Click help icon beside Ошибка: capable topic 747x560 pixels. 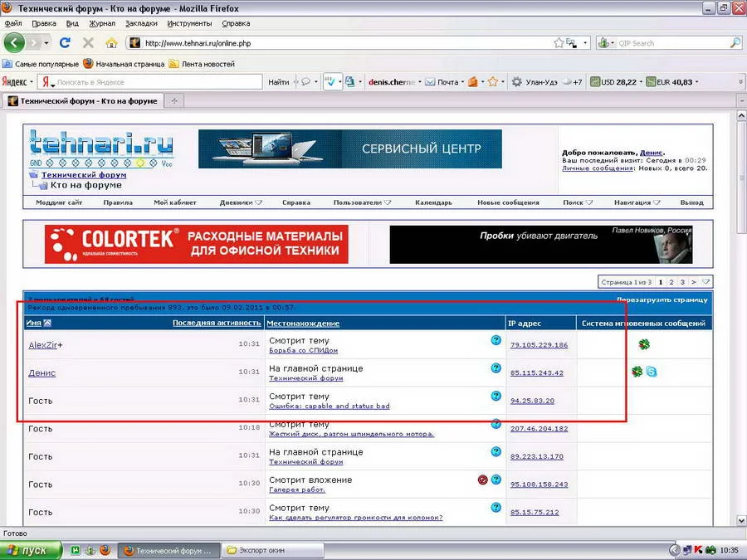(x=496, y=396)
